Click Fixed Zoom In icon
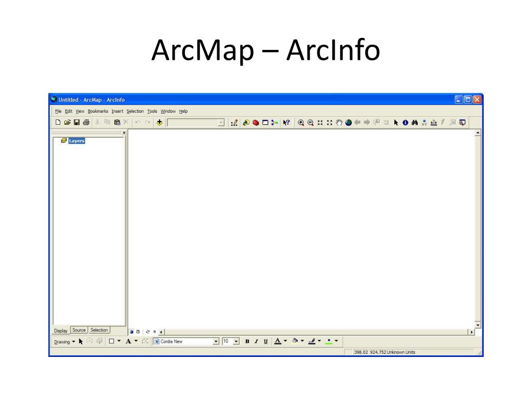This screenshot has width=532, height=399. [x=320, y=123]
